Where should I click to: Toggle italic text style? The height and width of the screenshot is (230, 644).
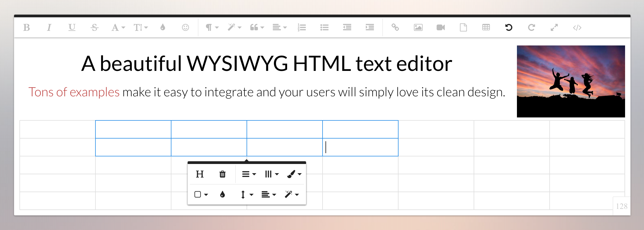click(x=49, y=27)
